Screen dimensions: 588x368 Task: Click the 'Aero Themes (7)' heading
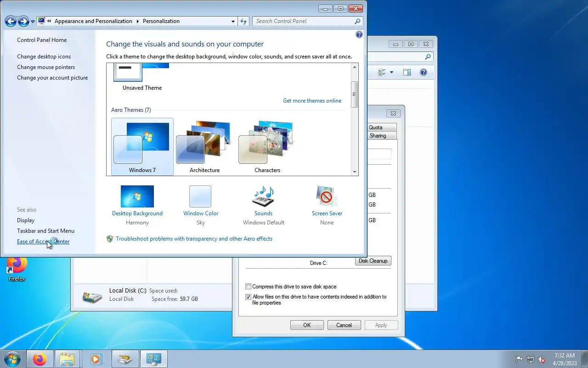pos(131,110)
